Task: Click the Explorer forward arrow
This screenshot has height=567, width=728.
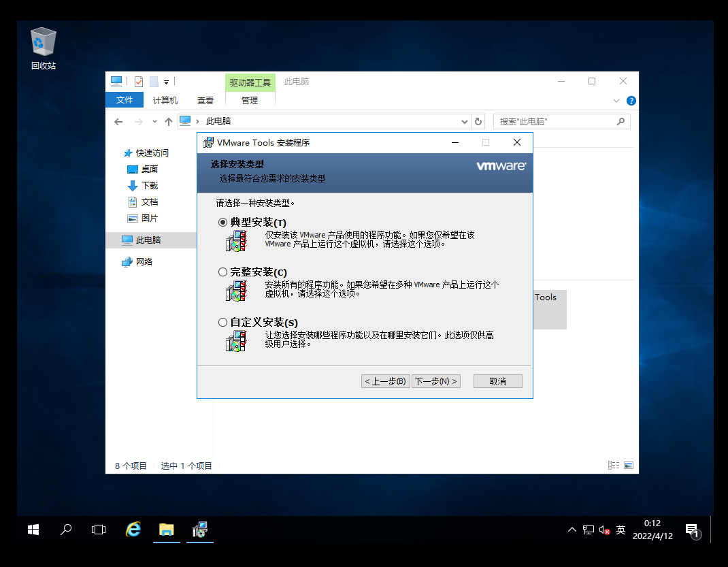Action: (138, 122)
